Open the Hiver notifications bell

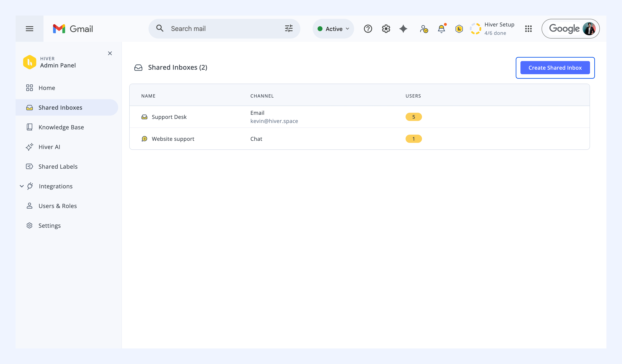coord(441,29)
